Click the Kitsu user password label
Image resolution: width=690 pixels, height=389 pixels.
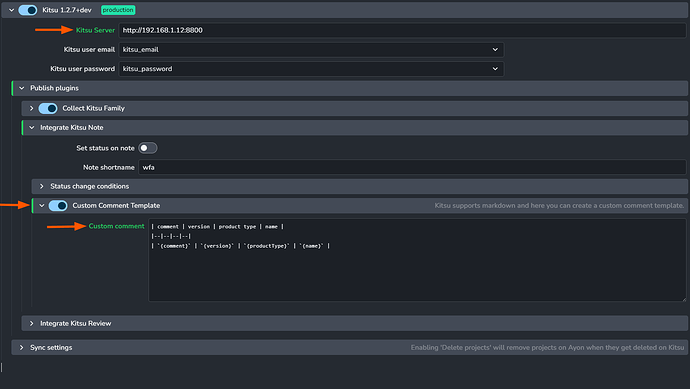[82, 69]
